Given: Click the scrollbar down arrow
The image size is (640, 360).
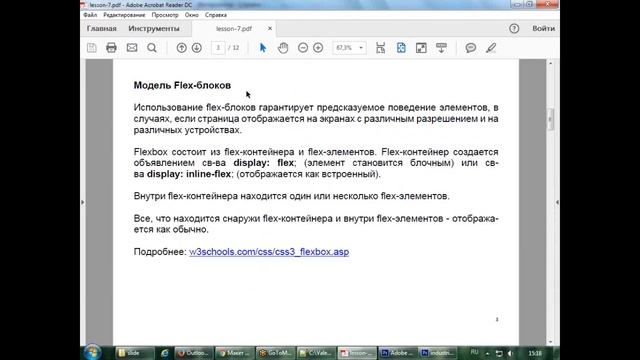Looking at the screenshot, I should pyautogui.click(x=550, y=342).
